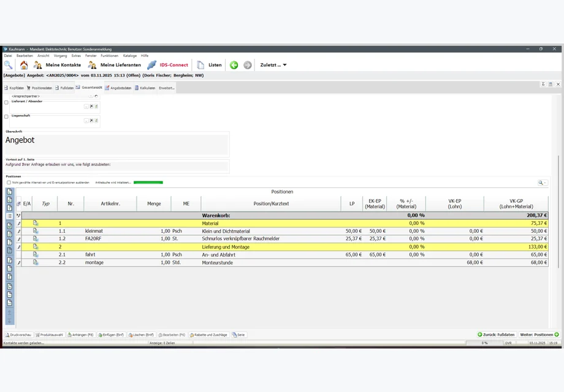This screenshot has height=392, width=564.
Task: Click the vertical scrollbar on the right
Action: coord(558,212)
